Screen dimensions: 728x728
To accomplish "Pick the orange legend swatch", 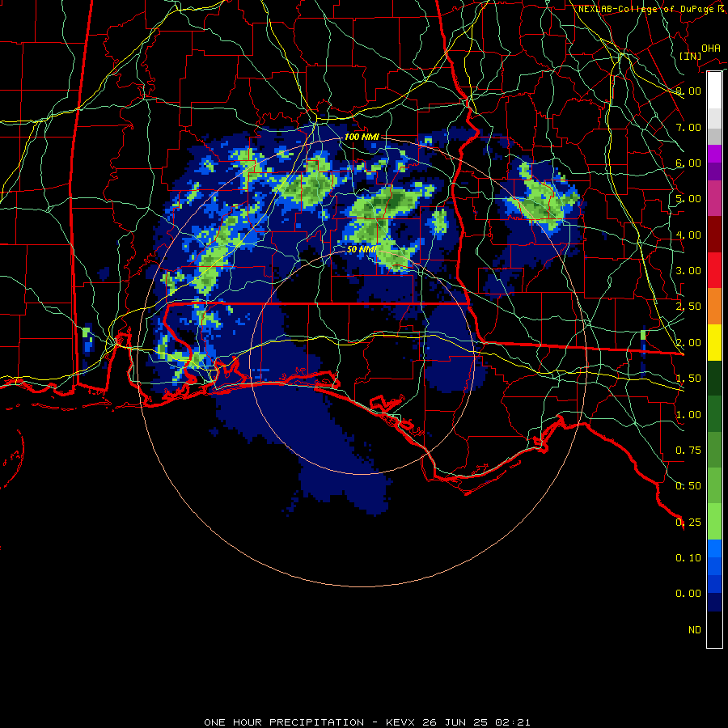I will pyautogui.click(x=714, y=307).
